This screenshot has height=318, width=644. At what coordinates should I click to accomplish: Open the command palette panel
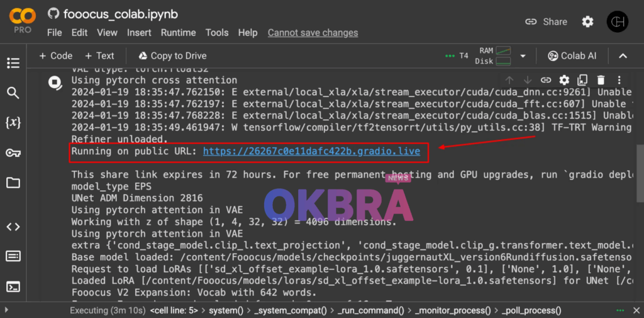click(13, 257)
